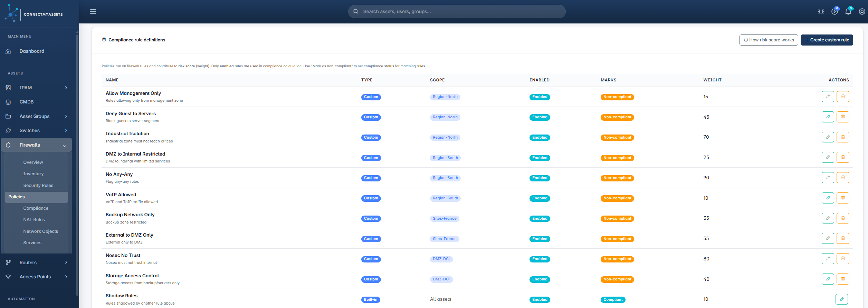The width and height of the screenshot is (868, 308).
Task: Click the weight value 90 for No Any-Any
Action: pyautogui.click(x=706, y=178)
